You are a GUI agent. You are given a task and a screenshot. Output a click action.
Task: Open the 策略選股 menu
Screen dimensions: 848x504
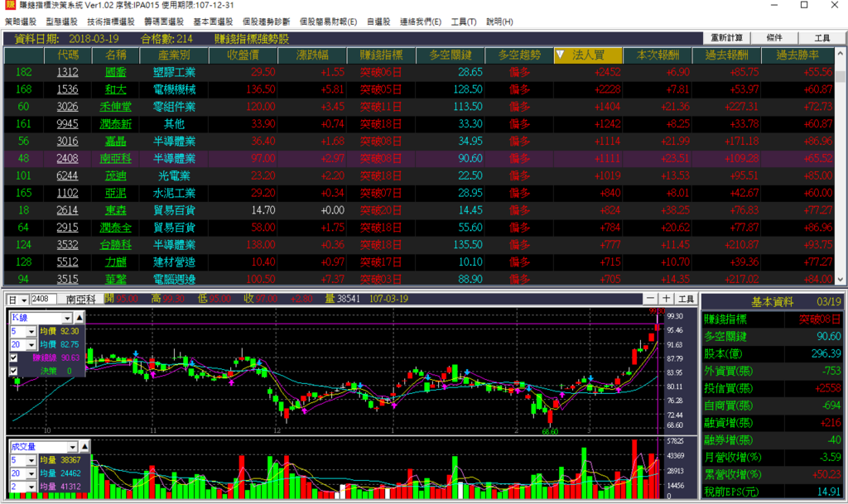pyautogui.click(x=21, y=22)
